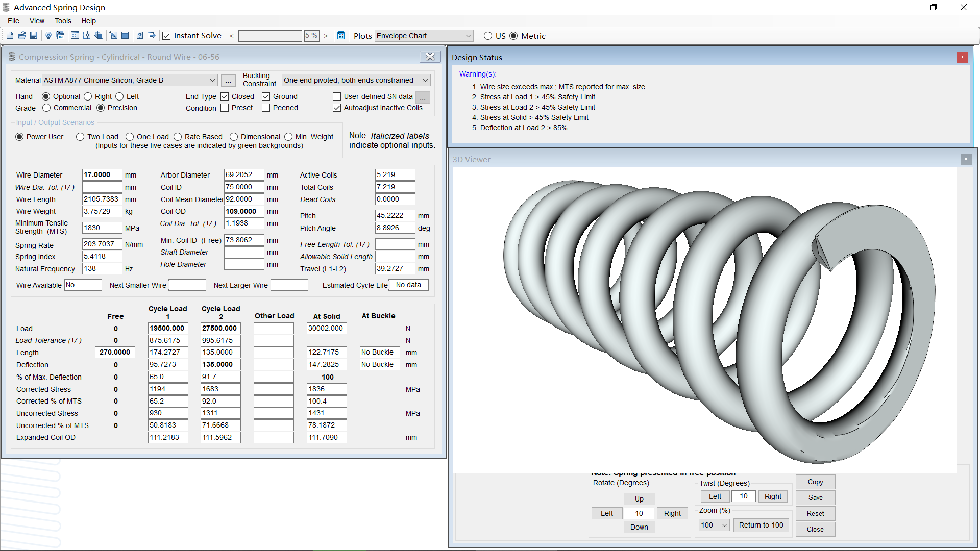Select the Two Load scenario
The height and width of the screenshot is (551, 980).
(80, 137)
